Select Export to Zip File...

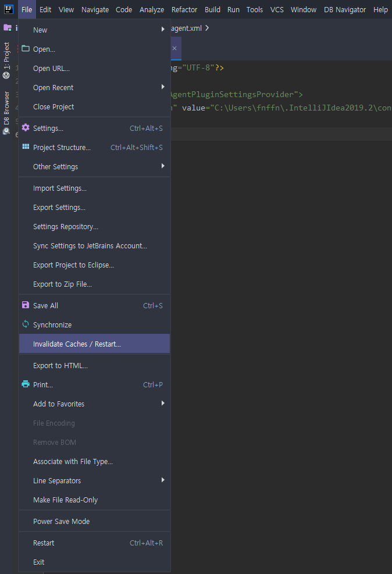pos(94,284)
